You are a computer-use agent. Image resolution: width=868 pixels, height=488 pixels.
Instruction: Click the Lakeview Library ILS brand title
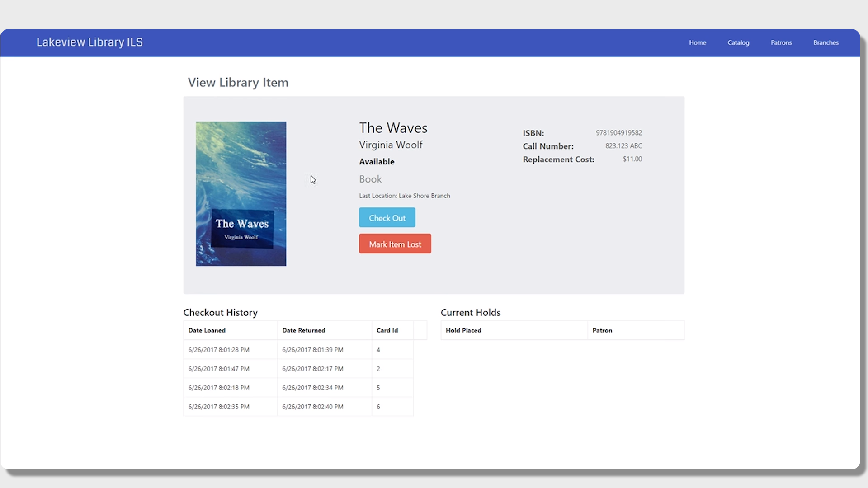90,42
